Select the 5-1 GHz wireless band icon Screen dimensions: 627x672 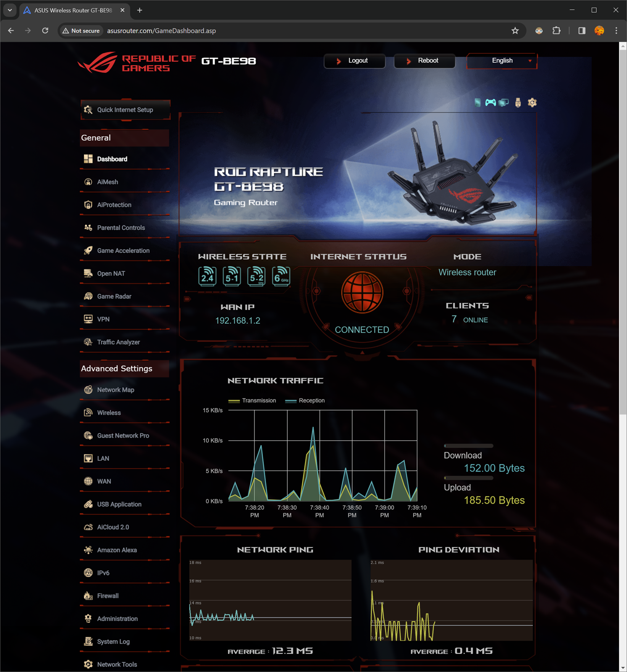coord(232,276)
